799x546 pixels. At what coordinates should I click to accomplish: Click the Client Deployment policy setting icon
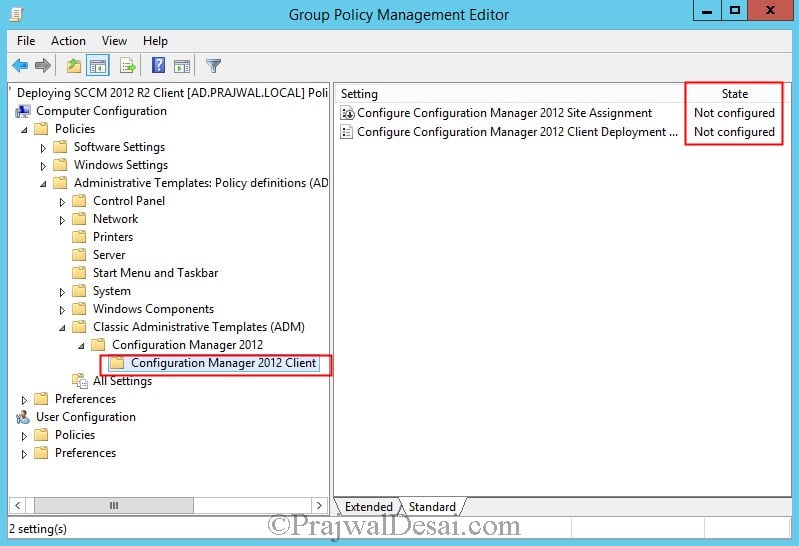[x=347, y=132]
